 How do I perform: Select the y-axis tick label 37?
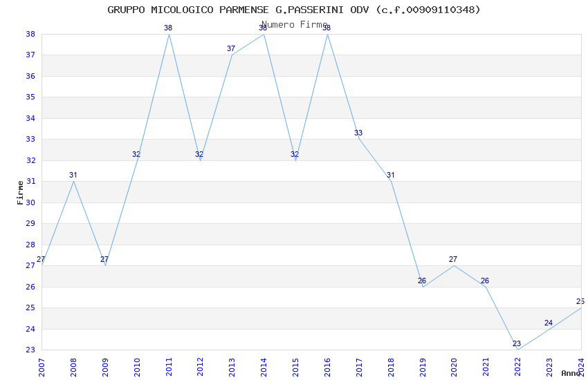pos(30,55)
